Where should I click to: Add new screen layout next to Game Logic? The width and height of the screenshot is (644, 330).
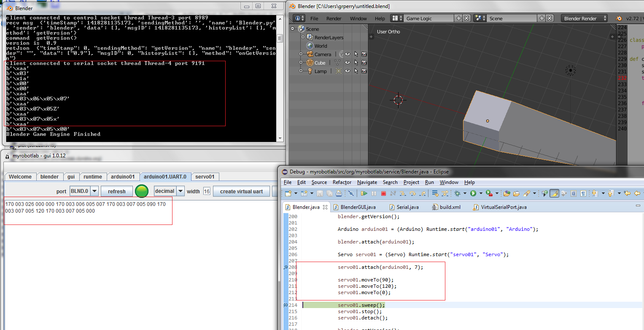[x=459, y=18]
